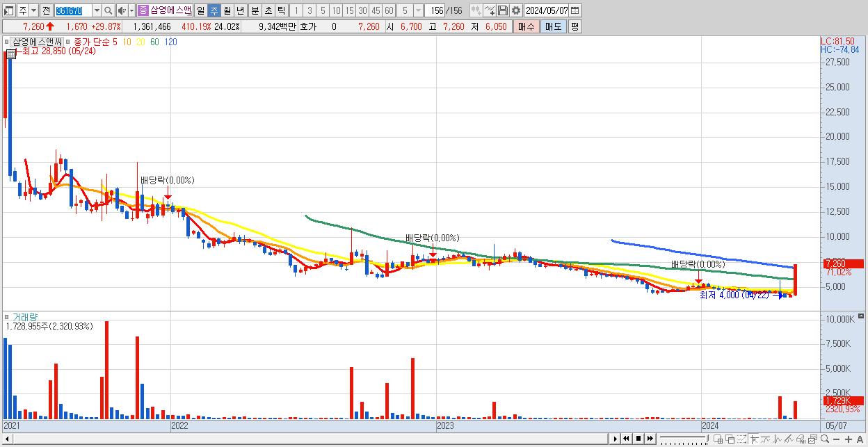Choose the 1 interval button
This screenshot has height=447, width=868.
pyautogui.click(x=296, y=10)
